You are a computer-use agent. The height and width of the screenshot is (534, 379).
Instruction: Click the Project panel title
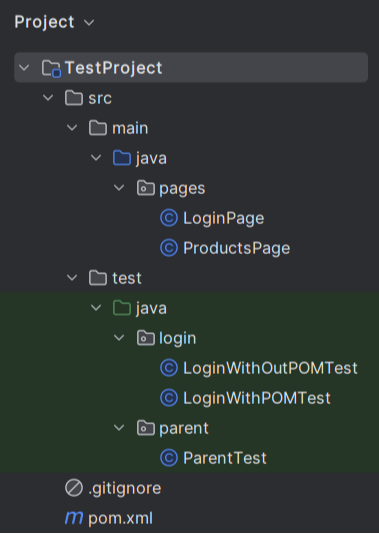tap(44, 22)
